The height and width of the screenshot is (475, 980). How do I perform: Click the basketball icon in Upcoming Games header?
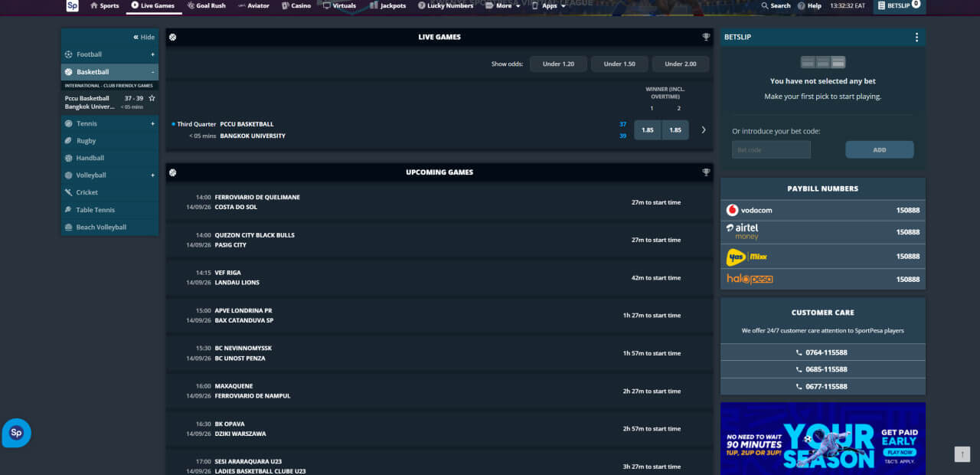pos(173,172)
